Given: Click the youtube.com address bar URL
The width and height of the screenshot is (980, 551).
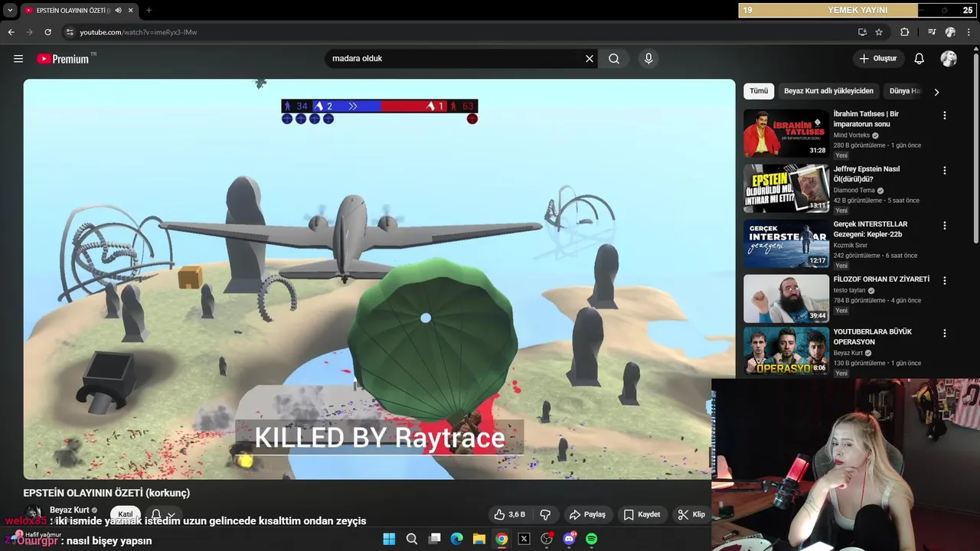Looking at the screenshot, I should [x=139, y=32].
